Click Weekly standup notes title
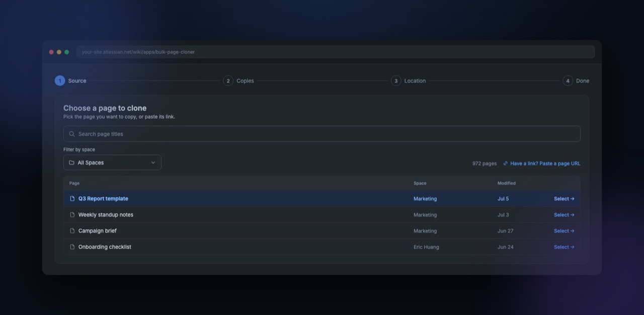Screen dimensions: 644x315 pyautogui.click(x=106, y=215)
